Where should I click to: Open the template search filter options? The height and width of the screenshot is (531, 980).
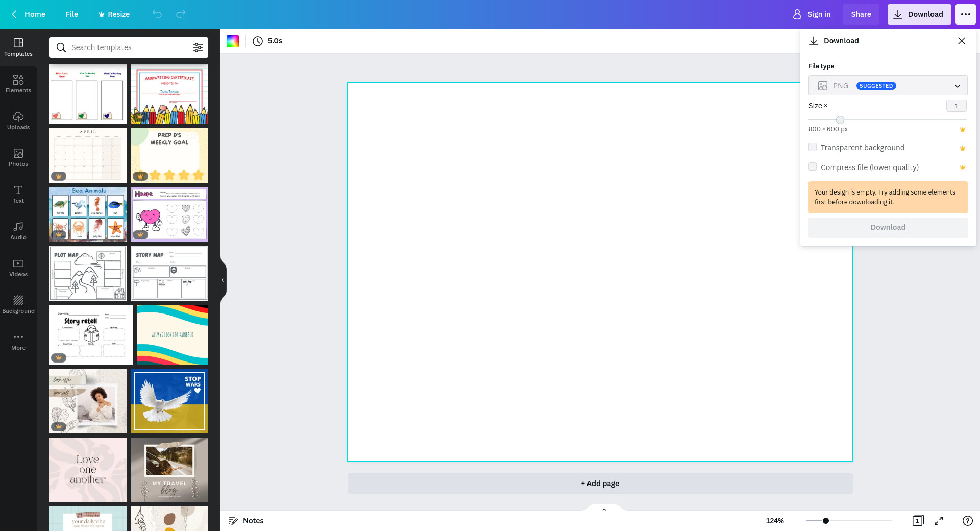(x=198, y=47)
